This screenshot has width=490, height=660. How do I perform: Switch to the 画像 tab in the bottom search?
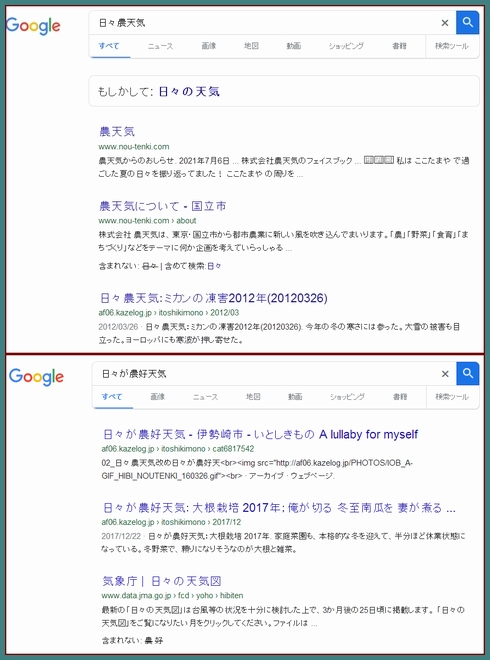[158, 397]
